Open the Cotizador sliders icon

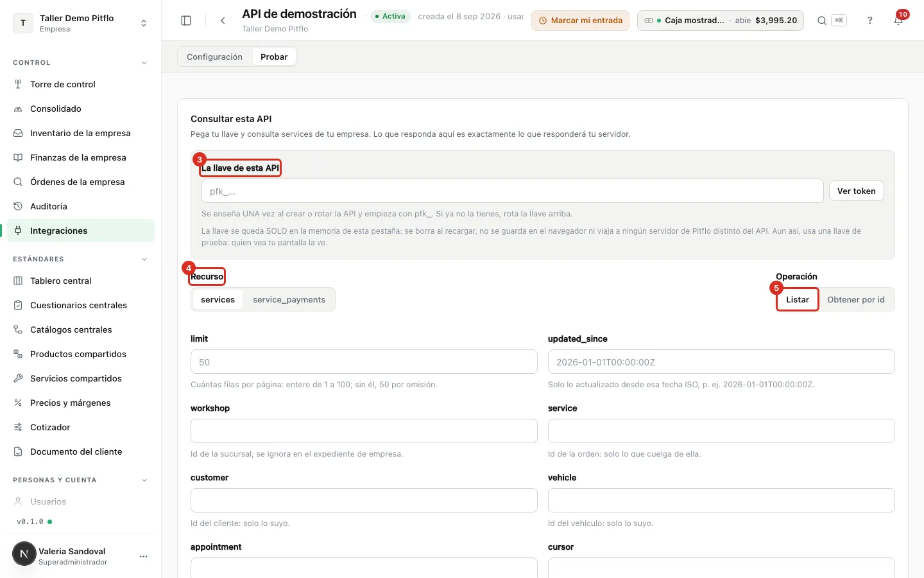(x=18, y=427)
